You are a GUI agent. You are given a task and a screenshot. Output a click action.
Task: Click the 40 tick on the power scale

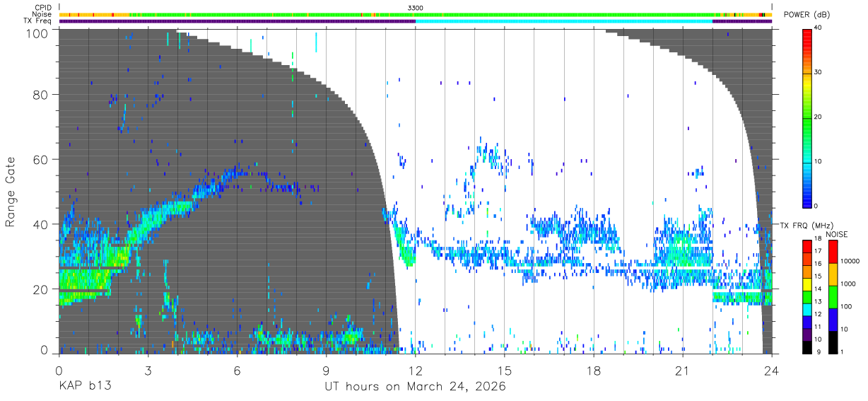pyautogui.click(x=819, y=28)
